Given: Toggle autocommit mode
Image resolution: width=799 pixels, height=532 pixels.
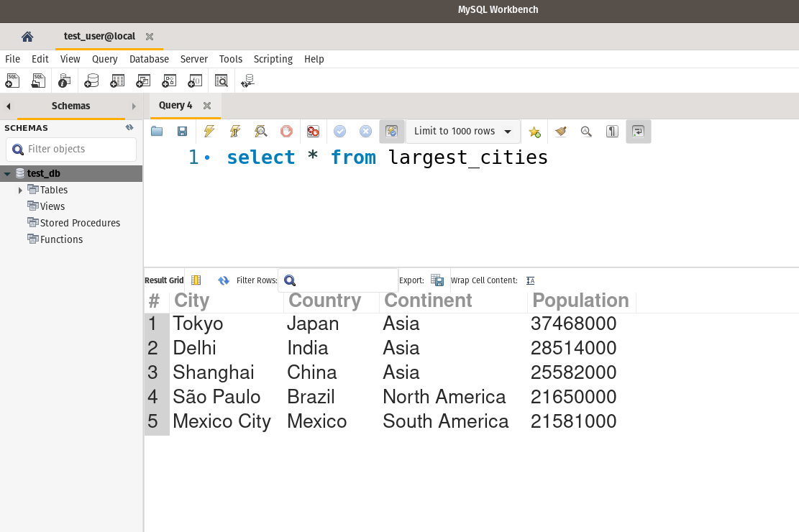Looking at the screenshot, I should (x=391, y=131).
